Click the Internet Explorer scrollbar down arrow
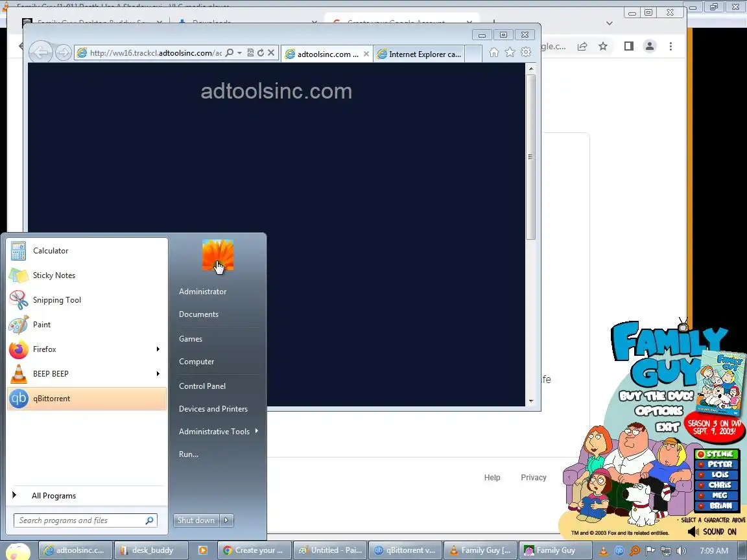This screenshot has height=560, width=747. tap(531, 401)
